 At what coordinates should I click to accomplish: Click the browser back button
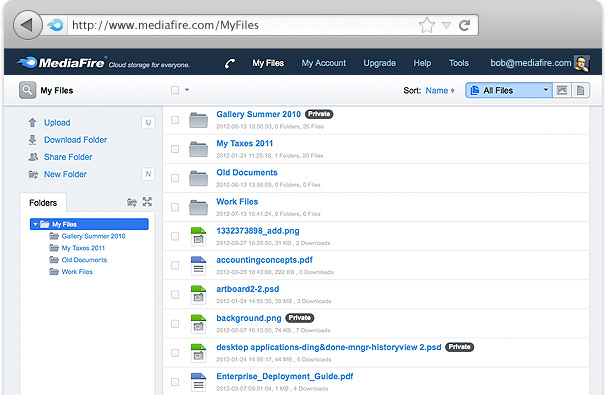27,25
